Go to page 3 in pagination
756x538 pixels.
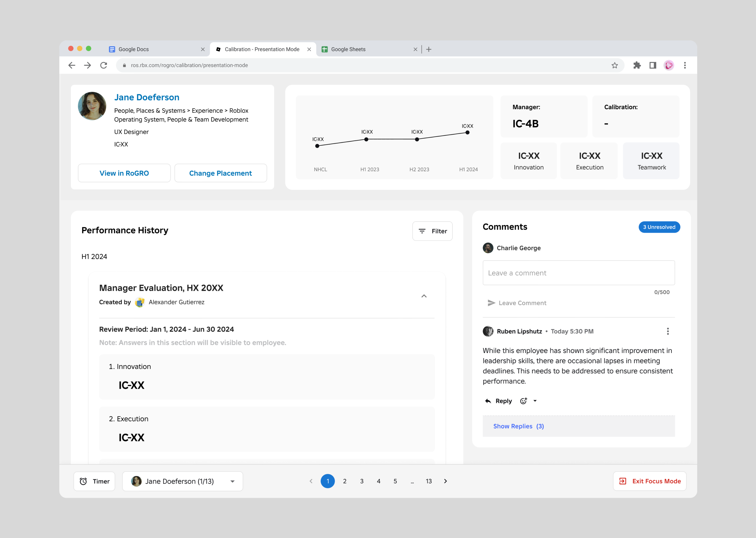[x=361, y=481]
